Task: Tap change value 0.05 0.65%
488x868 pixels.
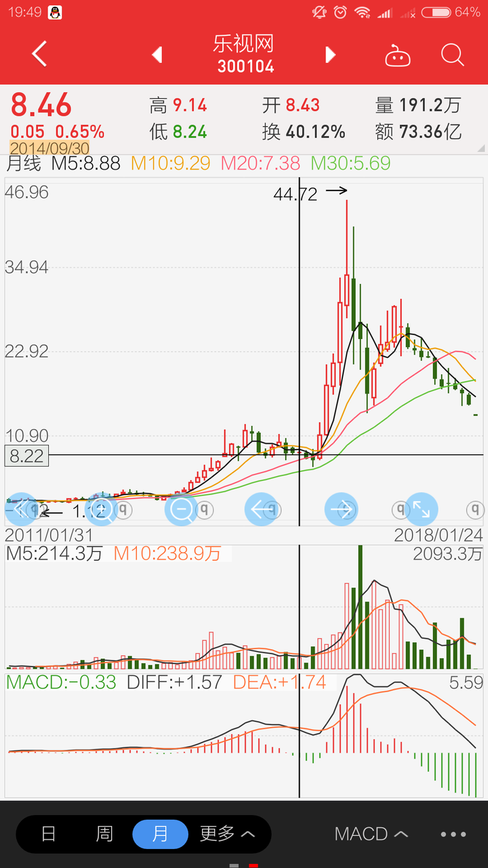Action: pyautogui.click(x=57, y=132)
